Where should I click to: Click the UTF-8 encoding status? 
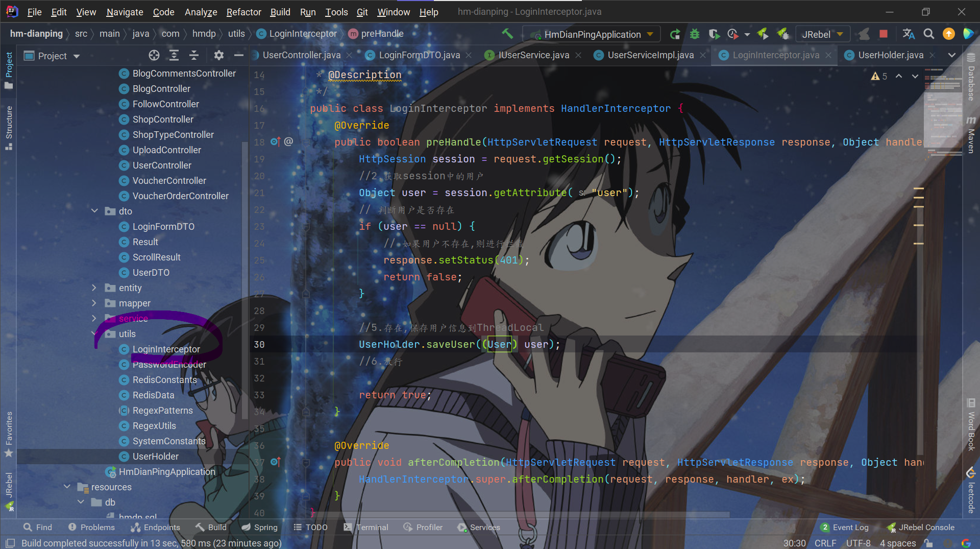tap(858, 543)
